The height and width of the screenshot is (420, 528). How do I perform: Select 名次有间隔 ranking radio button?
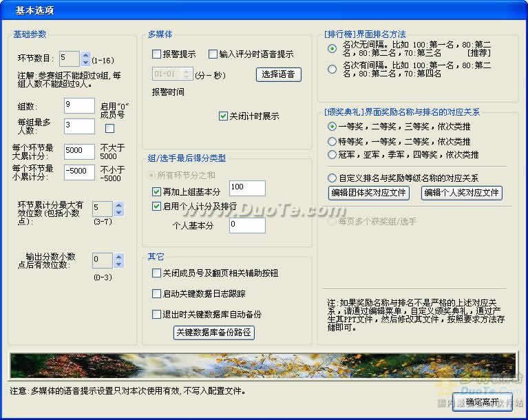[x=332, y=70]
